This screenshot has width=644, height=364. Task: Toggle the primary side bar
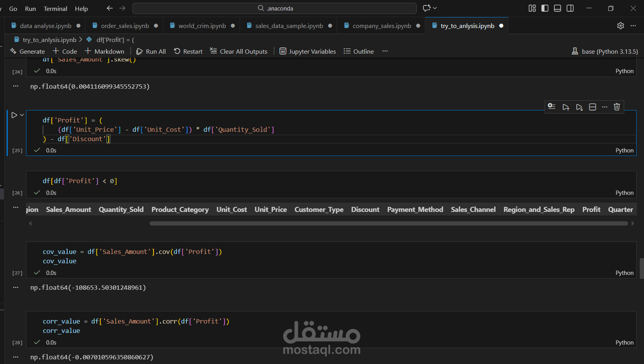(545, 8)
